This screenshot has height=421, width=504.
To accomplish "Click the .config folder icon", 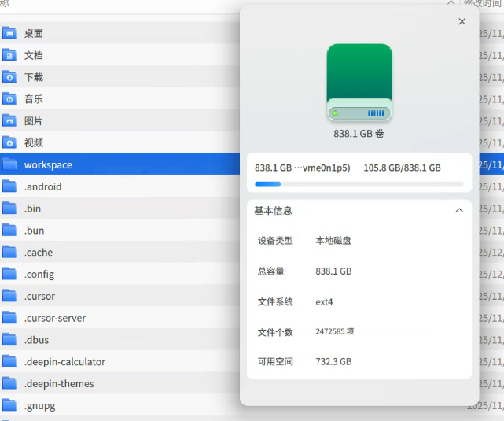I will pos(9,274).
